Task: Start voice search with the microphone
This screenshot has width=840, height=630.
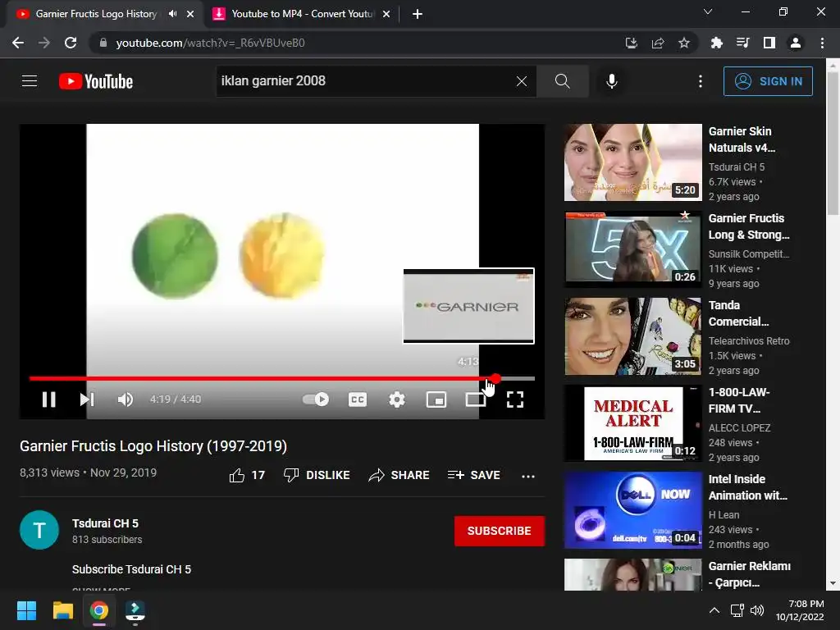Action: [x=611, y=81]
